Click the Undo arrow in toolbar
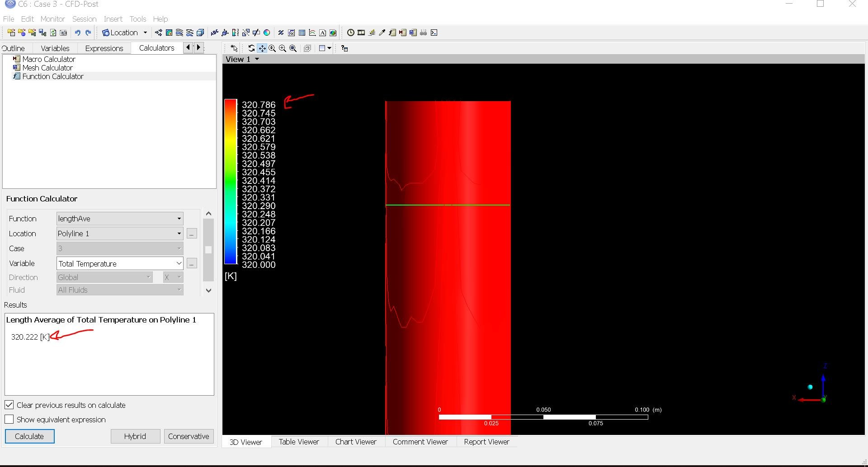 (x=77, y=33)
